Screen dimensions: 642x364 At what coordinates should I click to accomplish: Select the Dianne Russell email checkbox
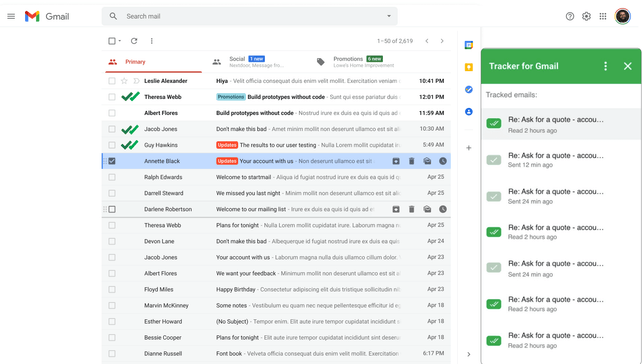(x=112, y=354)
